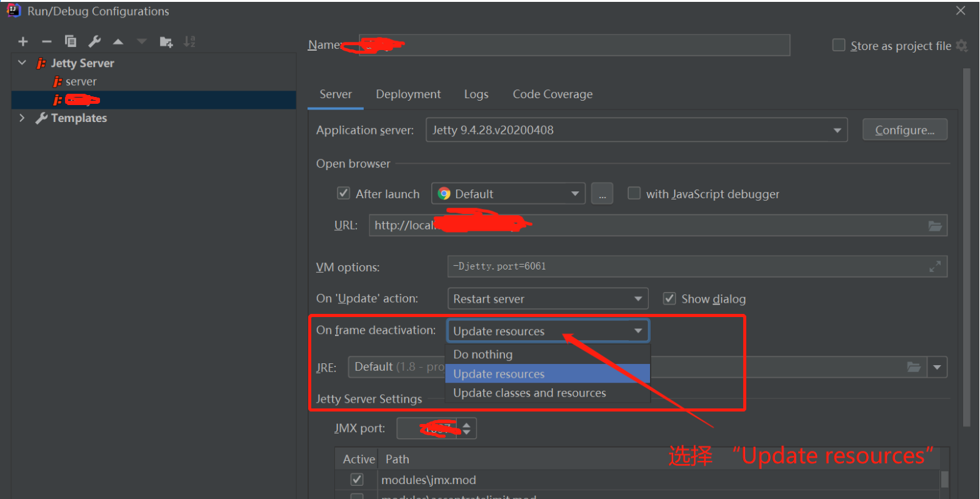
Task: Click the Chrome icon in browser dropdown
Action: pos(444,194)
